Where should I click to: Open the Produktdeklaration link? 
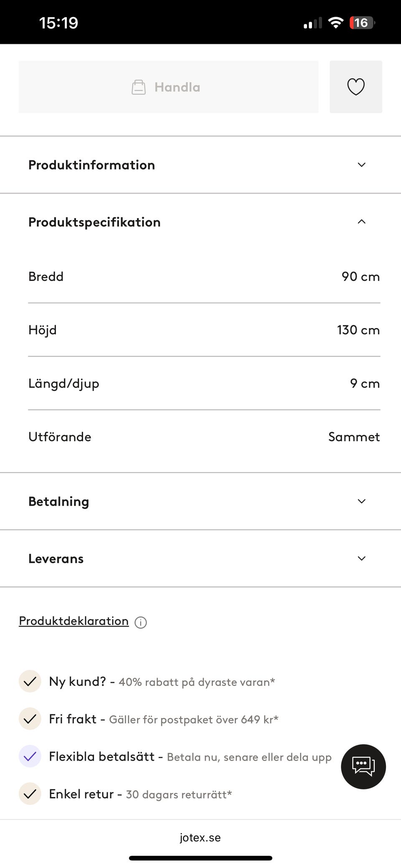74,621
